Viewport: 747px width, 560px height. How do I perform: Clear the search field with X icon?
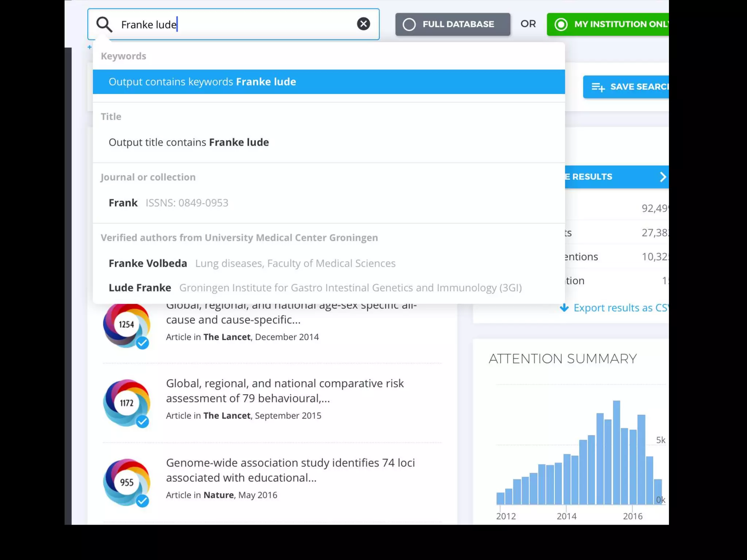point(363,24)
